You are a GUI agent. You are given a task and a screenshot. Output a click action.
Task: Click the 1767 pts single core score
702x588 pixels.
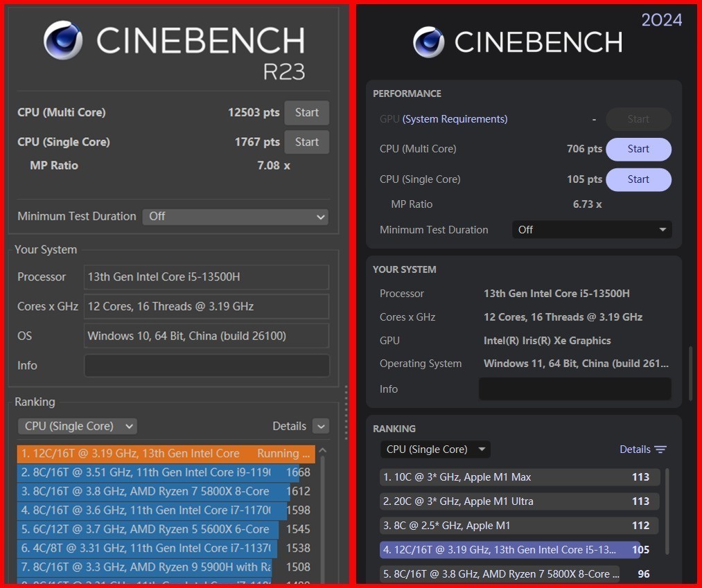click(257, 142)
